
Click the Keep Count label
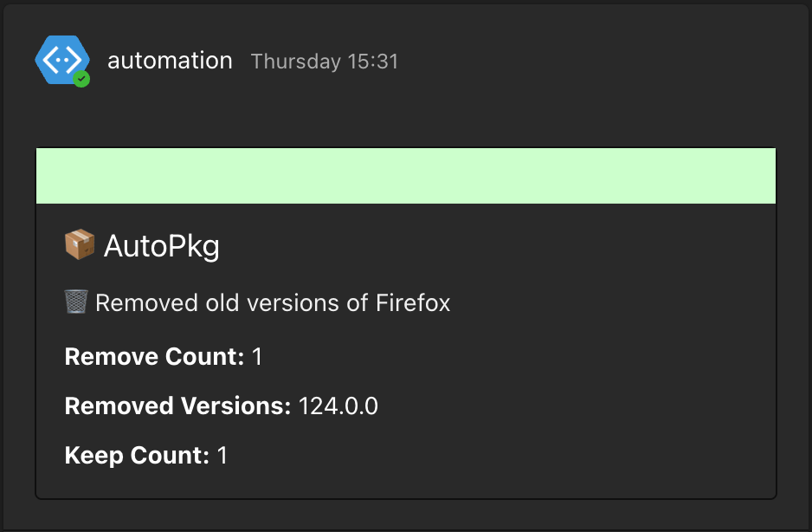(x=137, y=456)
